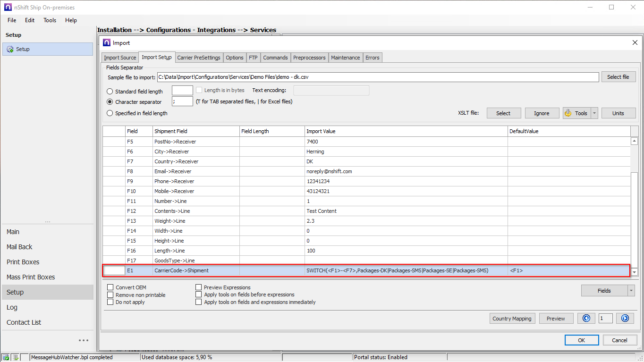This screenshot has height=362, width=644.
Task: Click the download icon in status bar
Action: [15, 357]
